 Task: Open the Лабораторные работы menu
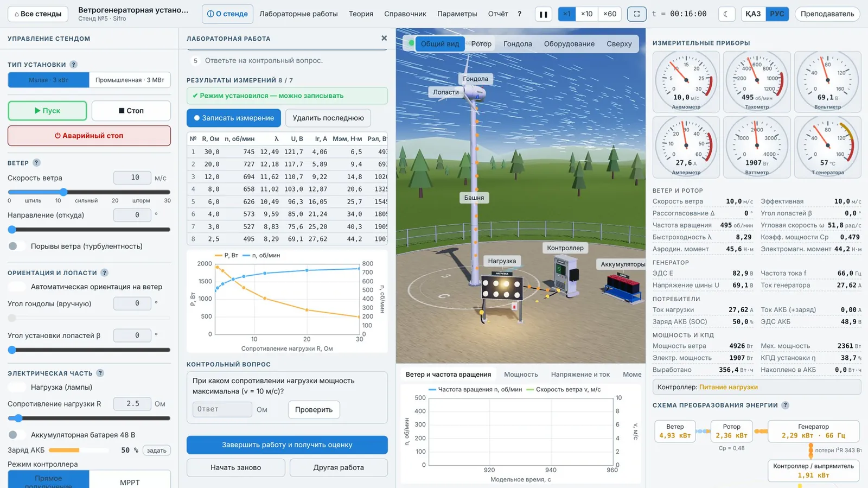tap(298, 14)
